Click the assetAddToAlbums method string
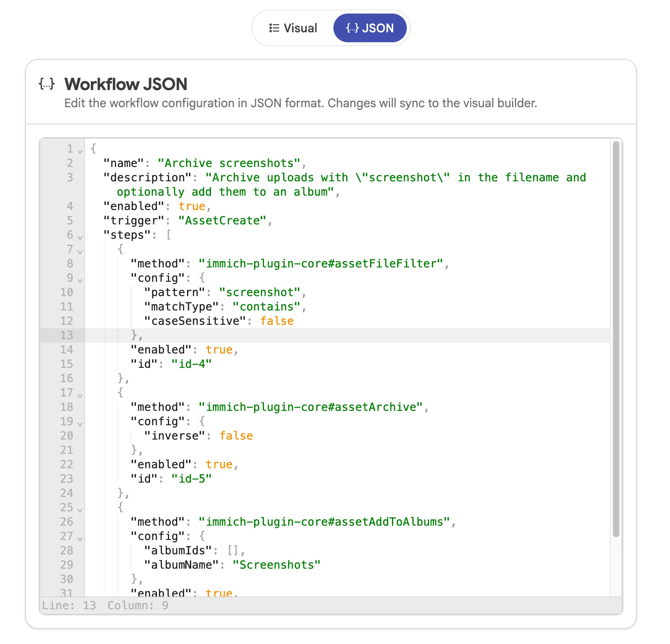The image size is (670, 644). click(324, 522)
